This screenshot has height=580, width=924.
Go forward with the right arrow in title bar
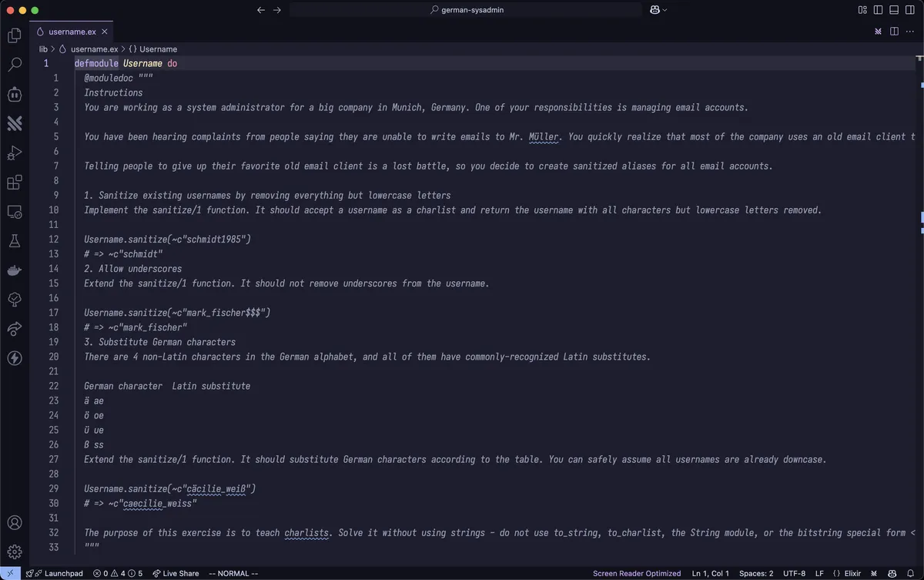pyautogui.click(x=277, y=10)
